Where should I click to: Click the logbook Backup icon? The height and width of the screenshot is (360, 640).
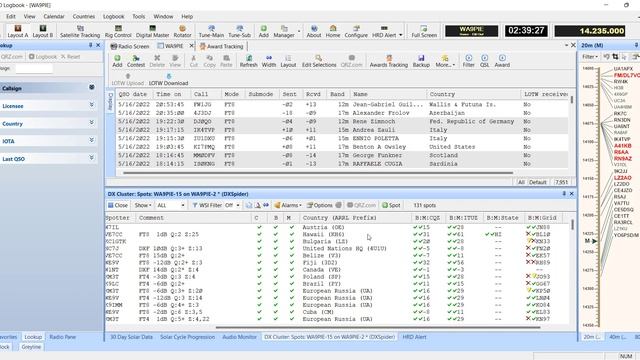[421, 61]
